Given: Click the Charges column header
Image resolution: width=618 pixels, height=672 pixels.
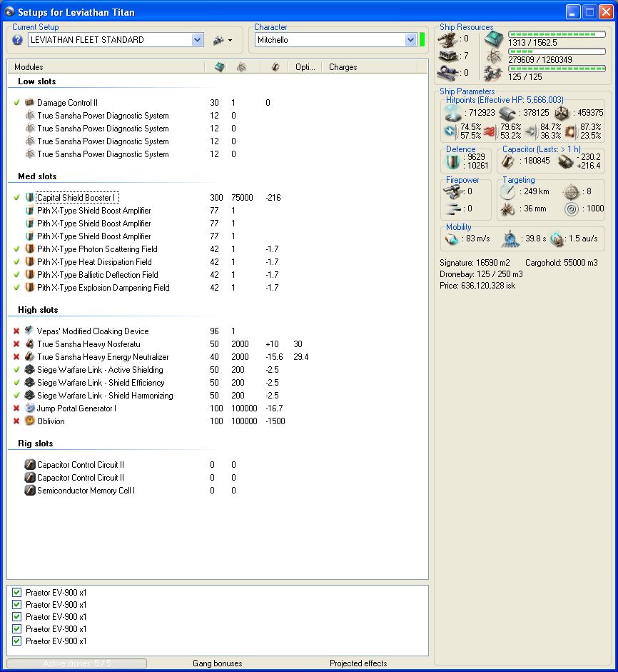Looking at the screenshot, I should coord(343,67).
